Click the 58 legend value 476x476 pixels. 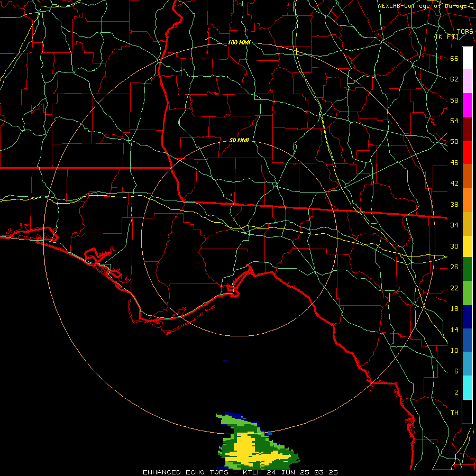coord(454,100)
